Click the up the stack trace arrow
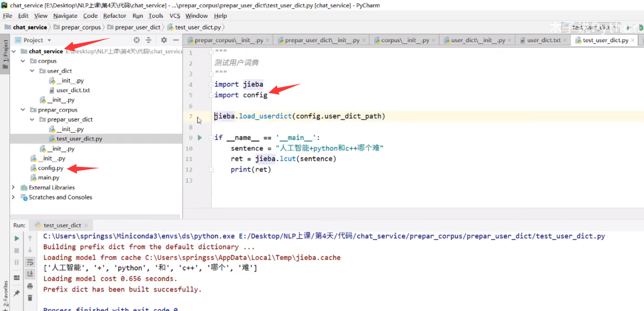Viewport: 644px width, 311px height. coord(30,238)
